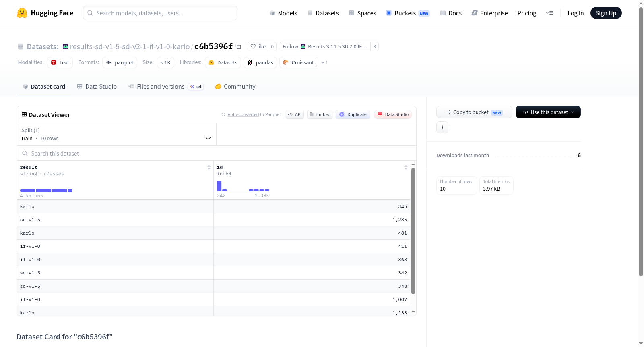Sort the id column
Viewport: 644px width, 347px height.
[x=406, y=167]
